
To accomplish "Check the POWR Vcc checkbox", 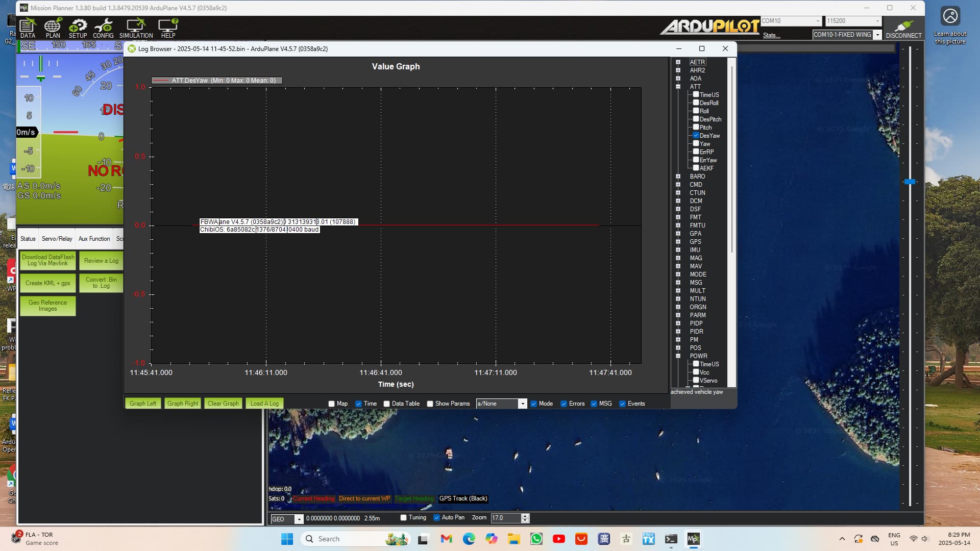I will tap(696, 372).
